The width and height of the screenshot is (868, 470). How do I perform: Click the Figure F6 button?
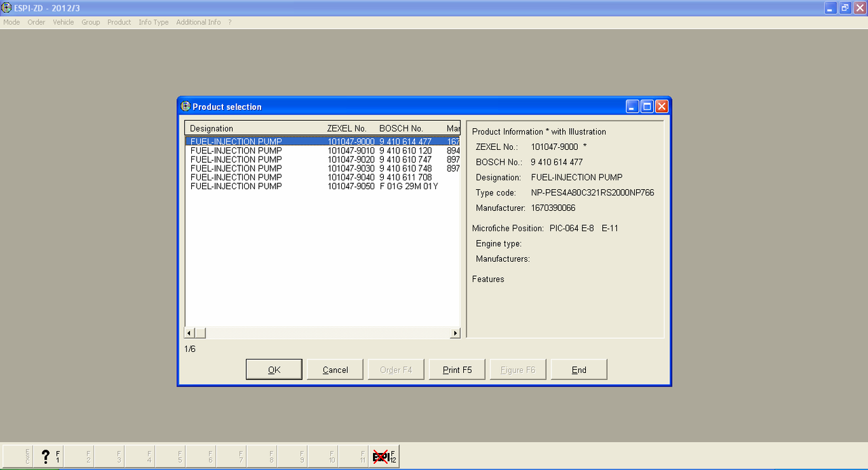(518, 370)
